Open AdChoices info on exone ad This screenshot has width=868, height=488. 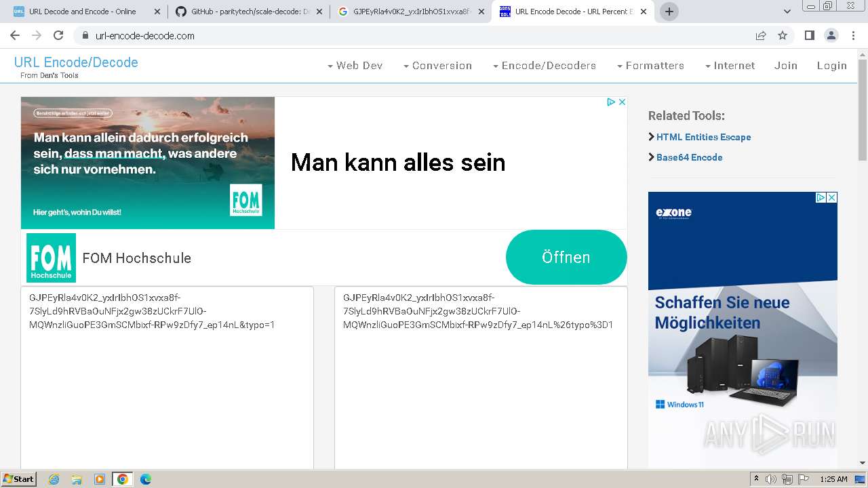[x=821, y=197]
